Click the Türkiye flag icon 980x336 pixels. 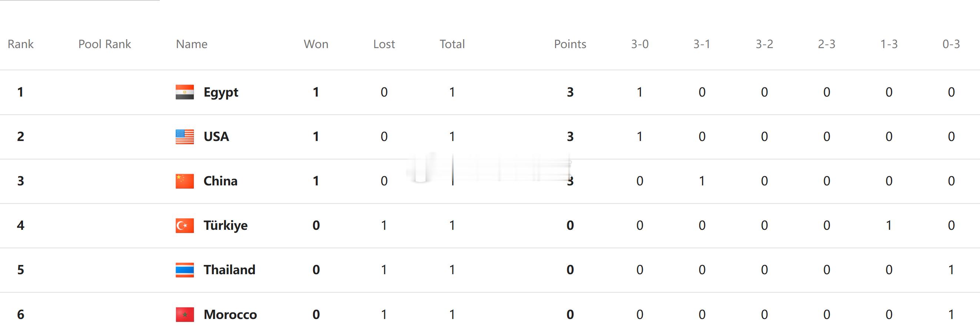[185, 225]
